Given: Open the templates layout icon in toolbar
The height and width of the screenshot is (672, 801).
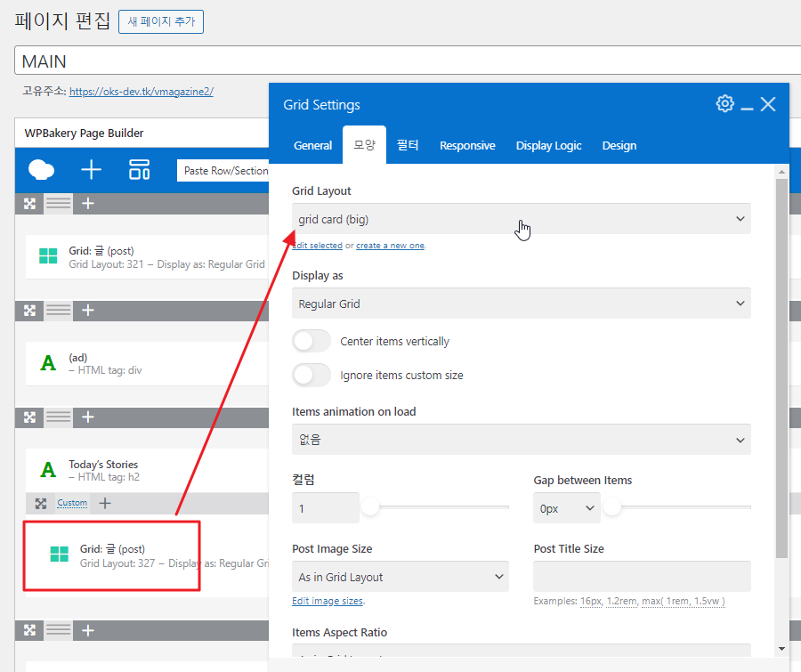Looking at the screenshot, I should tap(139, 170).
